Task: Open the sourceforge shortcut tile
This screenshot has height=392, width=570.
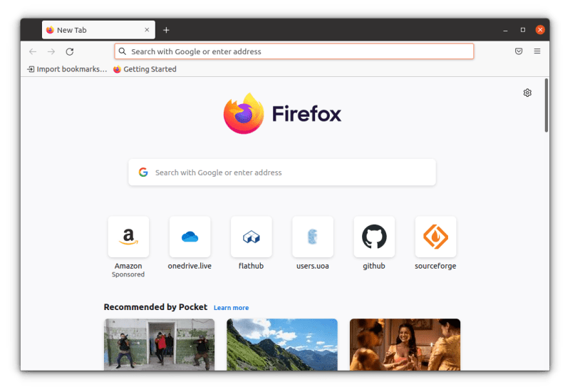Action: click(435, 237)
